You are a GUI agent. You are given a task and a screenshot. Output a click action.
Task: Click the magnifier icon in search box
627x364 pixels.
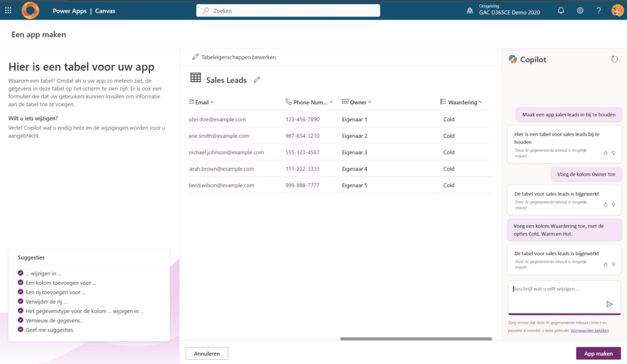pos(206,11)
